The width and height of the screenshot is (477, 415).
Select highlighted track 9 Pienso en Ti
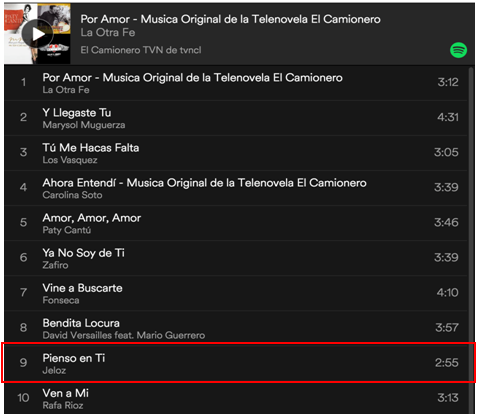236,363
